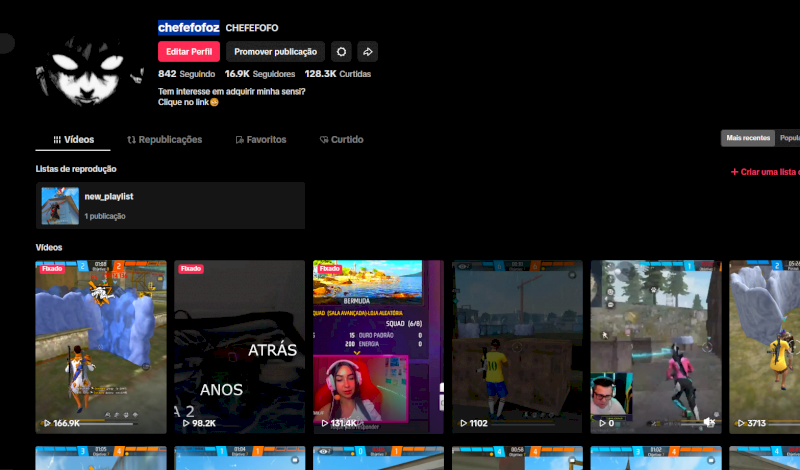Click 'Criar uma lista' link
This screenshot has height=470, width=800.
click(x=766, y=172)
